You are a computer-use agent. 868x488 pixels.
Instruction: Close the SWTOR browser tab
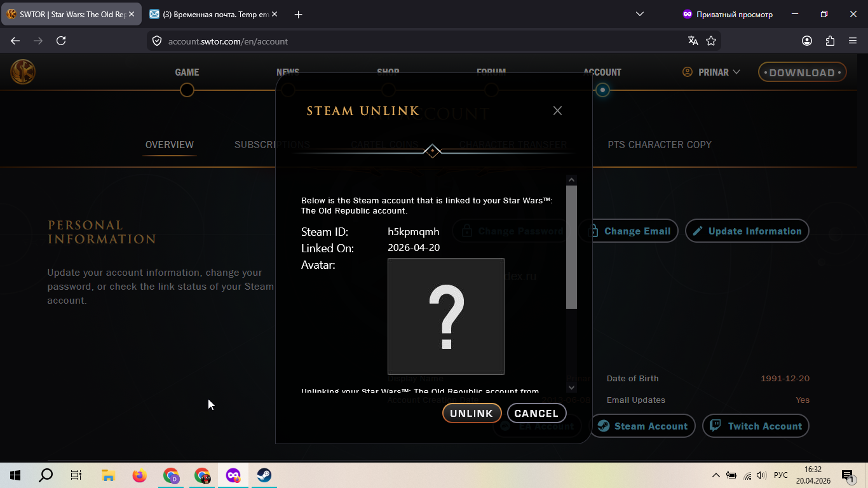[x=132, y=14]
